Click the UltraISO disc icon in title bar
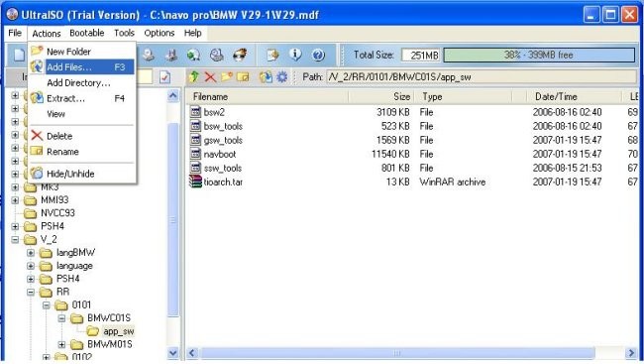 (12, 15)
